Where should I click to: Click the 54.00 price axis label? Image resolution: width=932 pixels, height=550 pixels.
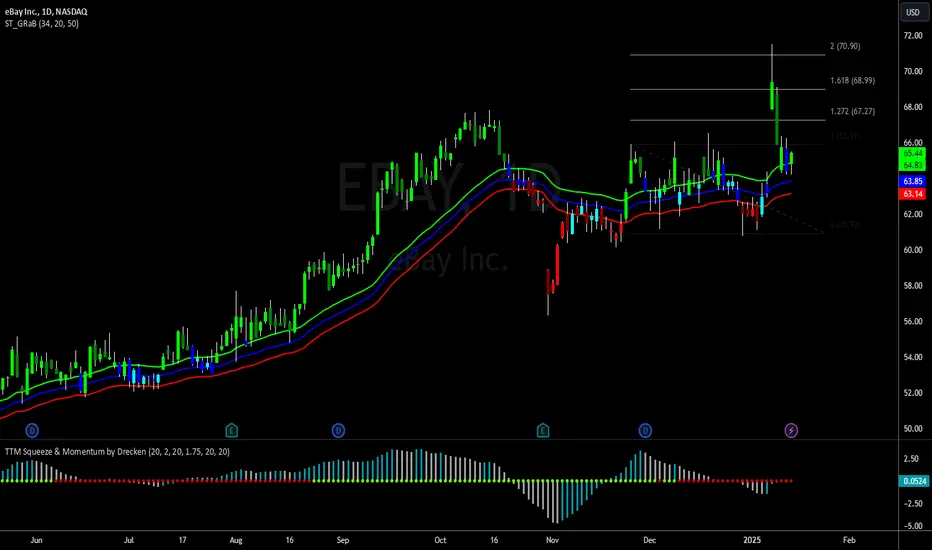pyautogui.click(x=913, y=357)
